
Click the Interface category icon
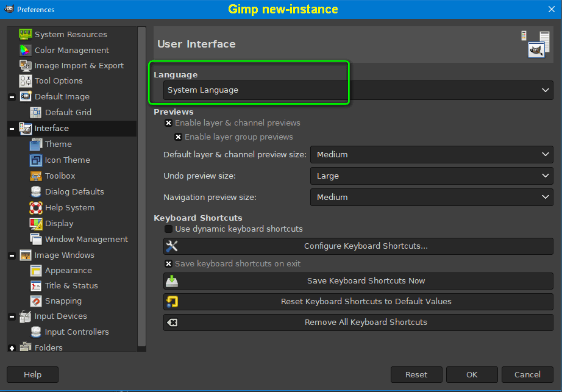pyautogui.click(x=26, y=128)
